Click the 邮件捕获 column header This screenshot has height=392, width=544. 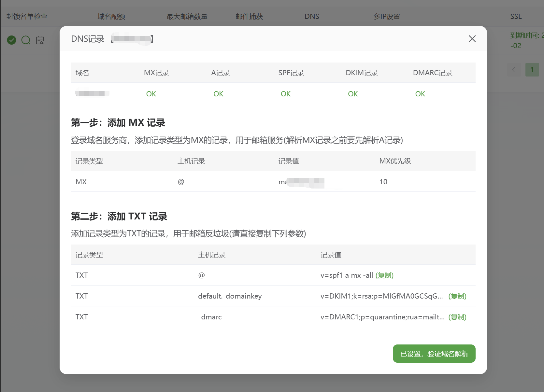click(x=249, y=16)
